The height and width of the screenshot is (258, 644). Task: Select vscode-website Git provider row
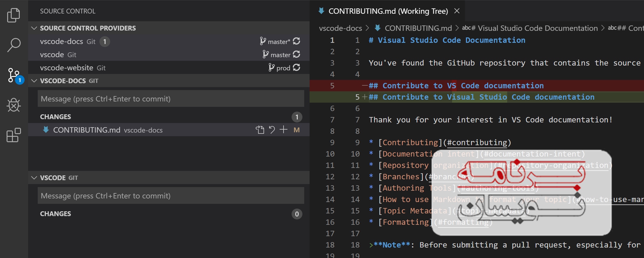[169, 68]
